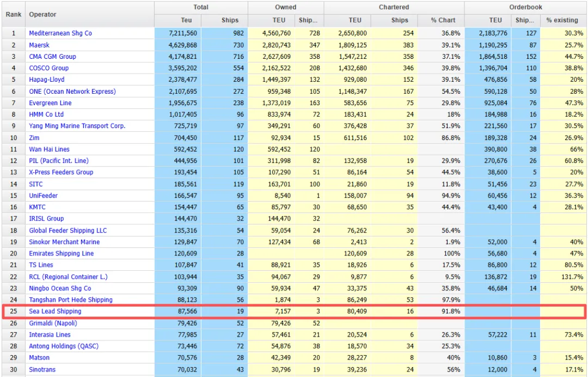Open Evergreen Line operator link
Screen dimensions: 588x377
coord(50,103)
